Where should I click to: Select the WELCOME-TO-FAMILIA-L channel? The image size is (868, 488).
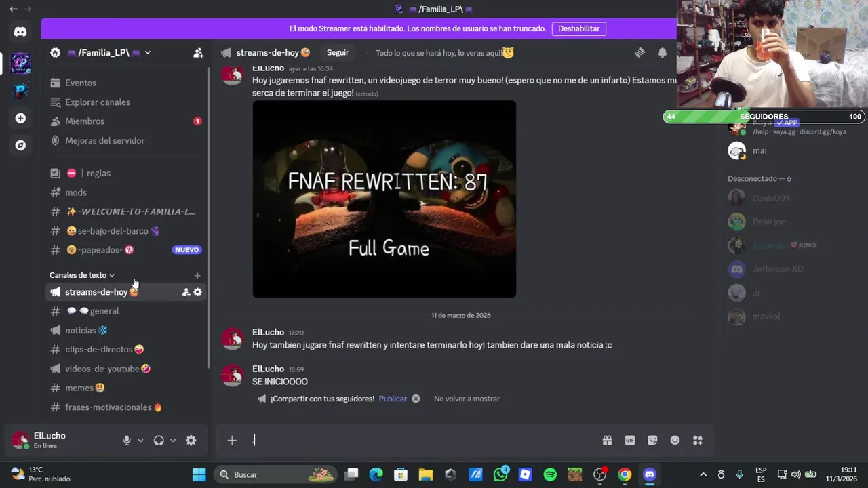pos(126,211)
